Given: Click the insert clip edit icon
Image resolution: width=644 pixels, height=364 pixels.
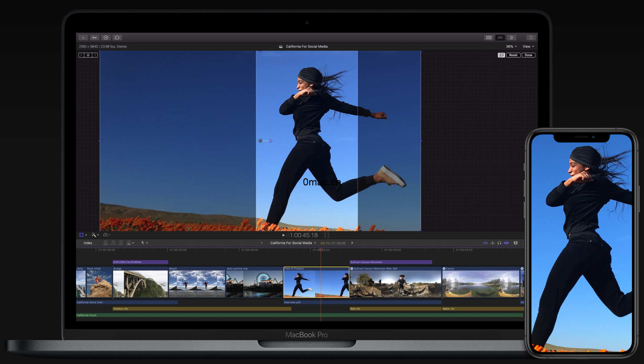Looking at the screenshot, I should [x=113, y=243].
